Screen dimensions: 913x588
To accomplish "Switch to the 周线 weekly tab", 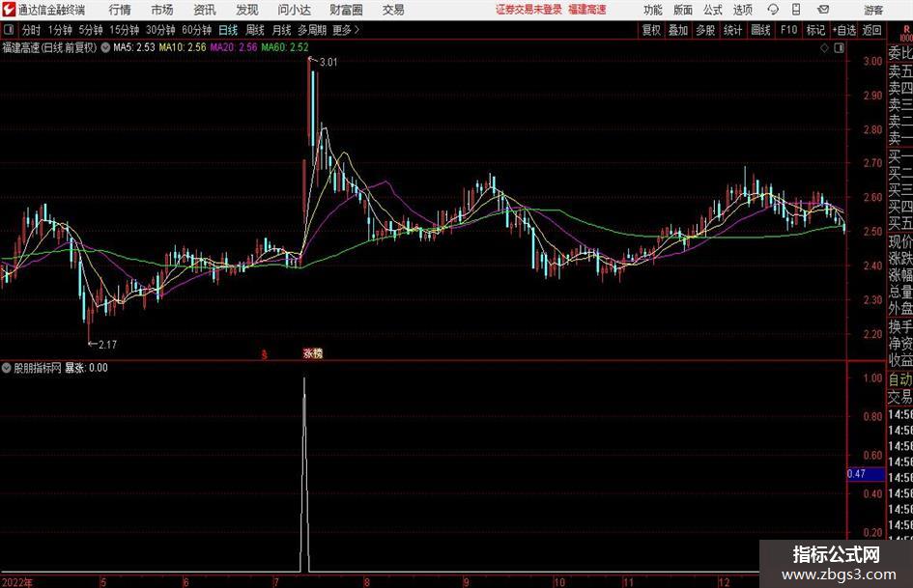I will (255, 30).
